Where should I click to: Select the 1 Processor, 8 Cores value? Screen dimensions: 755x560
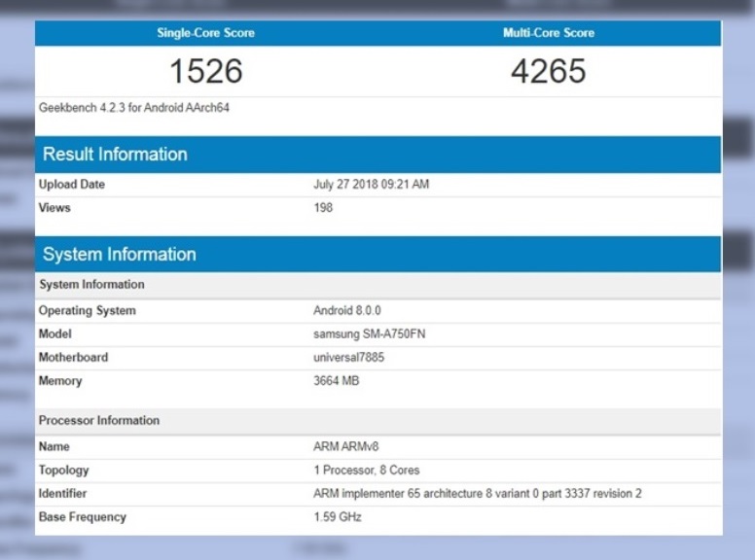[367, 471]
